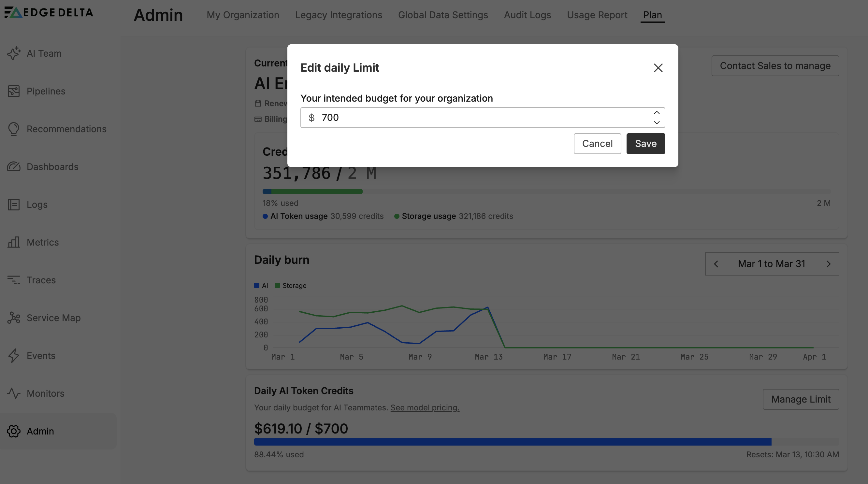
Task: Go to the previous month with the left chevron
Action: tap(716, 264)
